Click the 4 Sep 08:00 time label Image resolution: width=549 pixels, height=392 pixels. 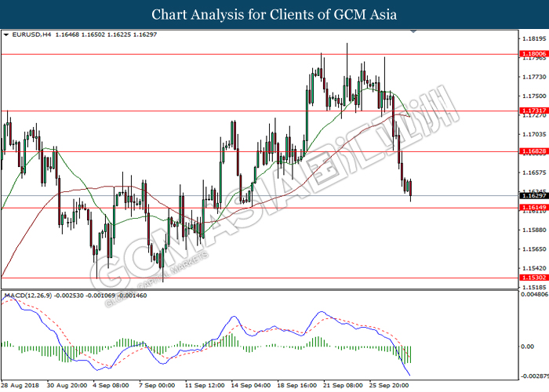tap(111, 386)
